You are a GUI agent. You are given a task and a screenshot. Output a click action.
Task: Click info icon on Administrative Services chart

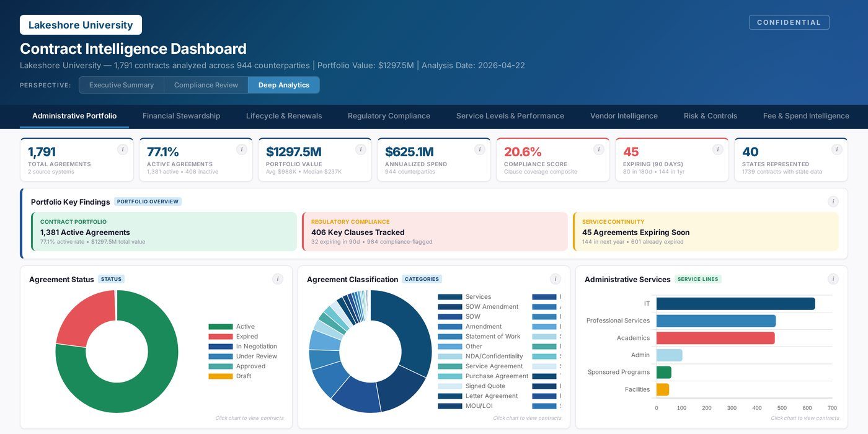833,279
